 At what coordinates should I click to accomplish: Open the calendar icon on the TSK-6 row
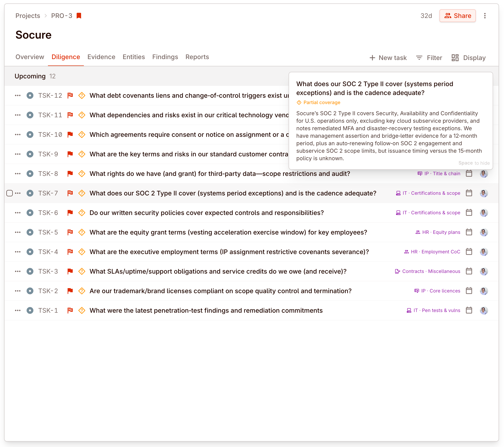tap(469, 212)
